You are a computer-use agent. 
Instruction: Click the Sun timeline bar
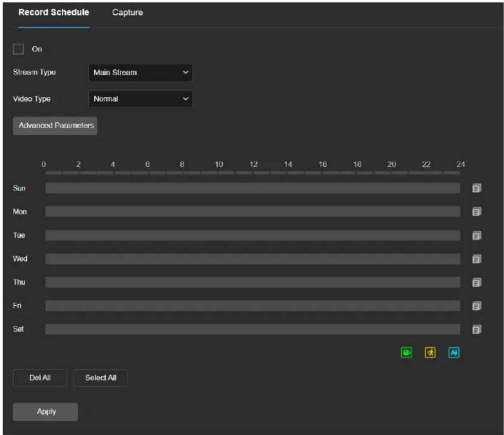pyautogui.click(x=253, y=188)
